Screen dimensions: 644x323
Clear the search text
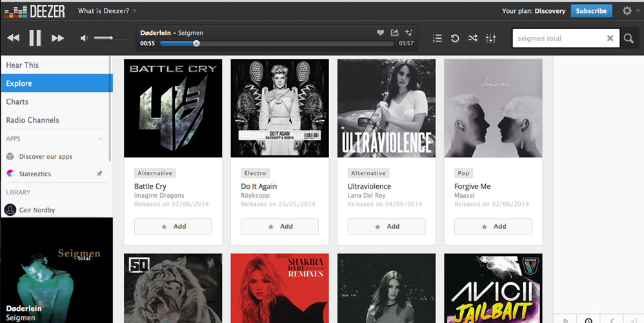pos(610,38)
